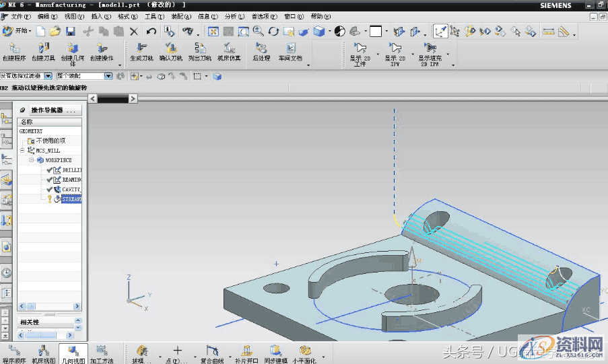The width and height of the screenshot is (608, 364).
Task: Open the 分析(L) menu
Action: click(234, 16)
